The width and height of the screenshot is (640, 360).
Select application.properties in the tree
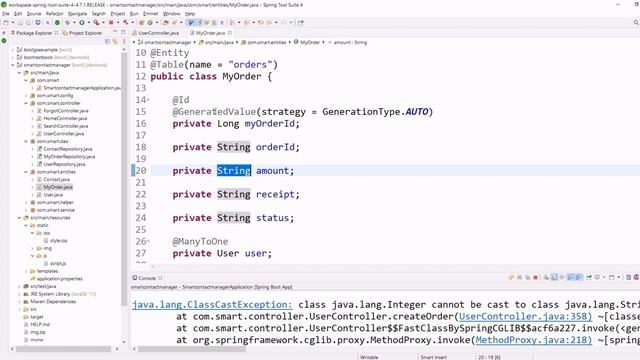(60, 279)
